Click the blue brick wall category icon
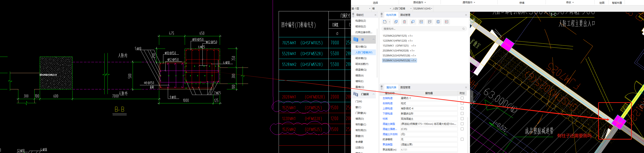Image resolution: width=644 pixels, height=153 pixels. click(x=356, y=40)
